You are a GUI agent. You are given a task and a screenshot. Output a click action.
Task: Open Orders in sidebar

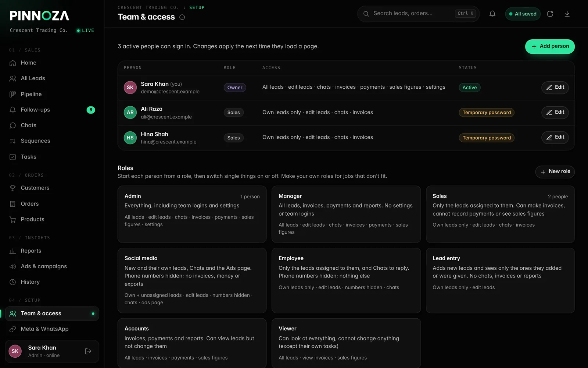click(x=52, y=204)
